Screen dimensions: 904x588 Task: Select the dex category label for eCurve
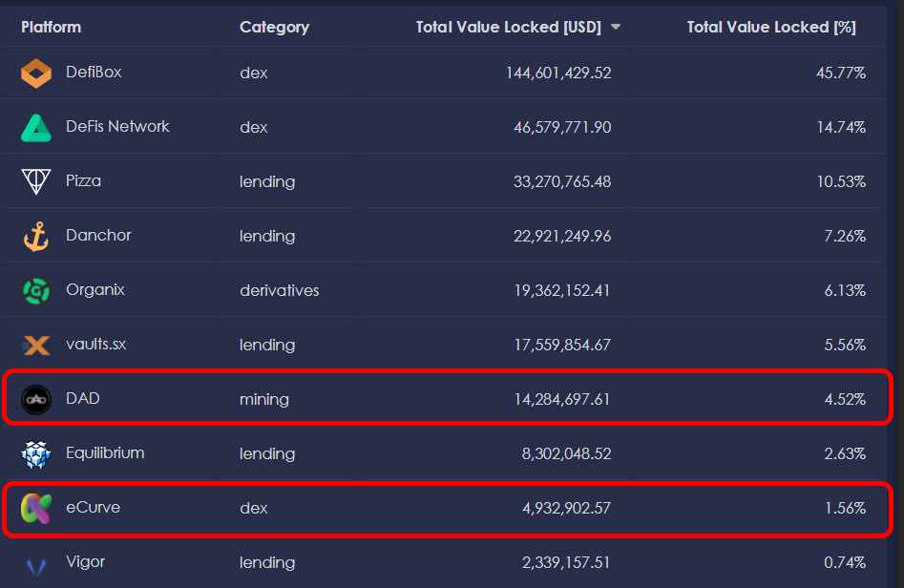pyautogui.click(x=253, y=508)
